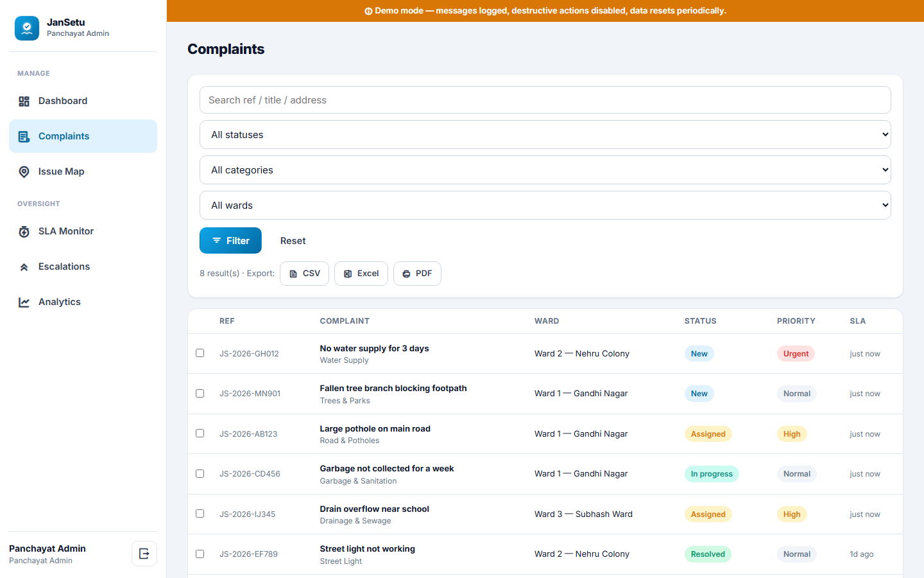924x578 pixels.
Task: Focus the search ref/title/address field
Action: [545, 100]
